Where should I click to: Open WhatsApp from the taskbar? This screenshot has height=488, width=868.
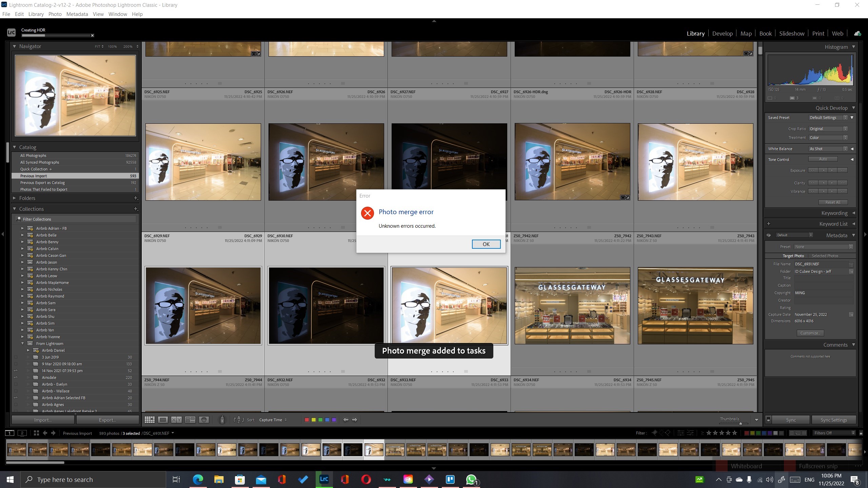(471, 479)
